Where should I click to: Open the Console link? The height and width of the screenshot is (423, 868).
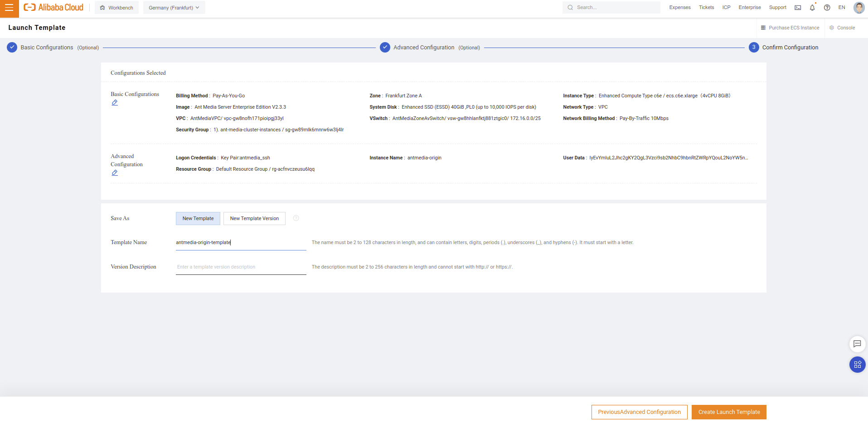click(x=842, y=28)
